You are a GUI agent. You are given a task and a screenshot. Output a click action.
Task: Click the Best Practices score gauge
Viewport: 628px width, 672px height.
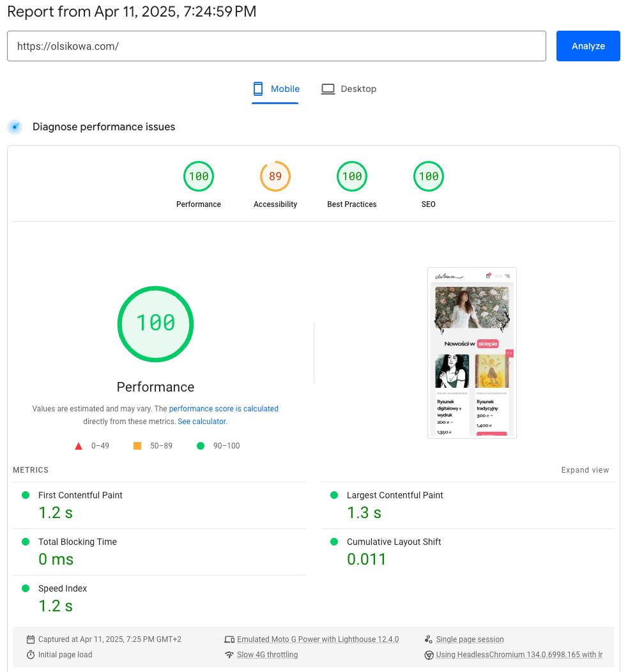[x=352, y=177]
